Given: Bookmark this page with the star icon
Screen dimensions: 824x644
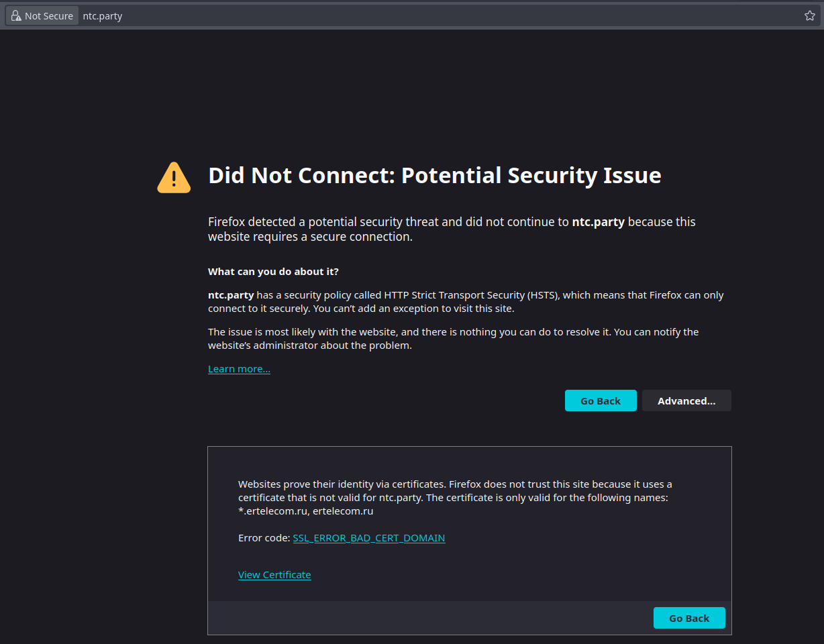Looking at the screenshot, I should [809, 16].
